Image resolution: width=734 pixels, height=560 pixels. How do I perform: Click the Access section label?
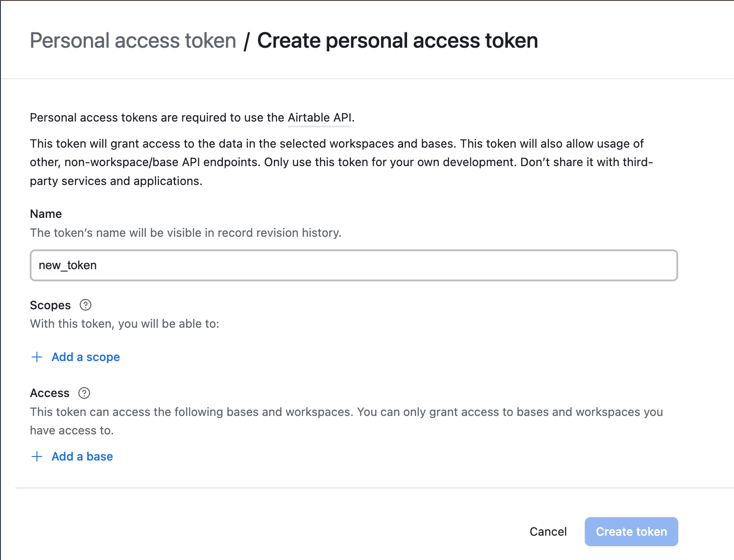pos(50,393)
